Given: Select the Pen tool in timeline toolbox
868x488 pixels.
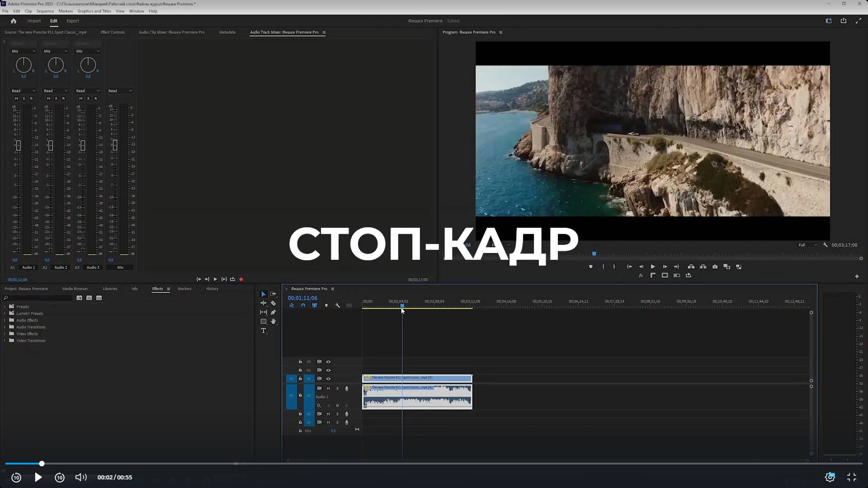Looking at the screenshot, I should (x=273, y=312).
